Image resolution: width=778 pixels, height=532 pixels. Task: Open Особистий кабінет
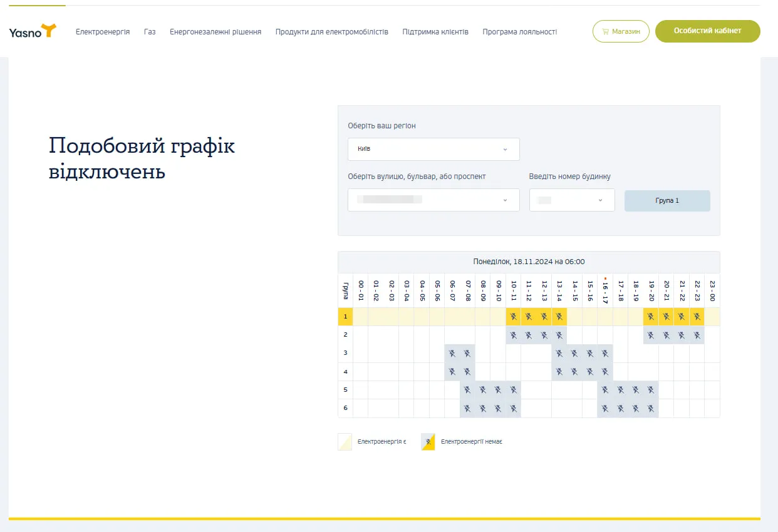(707, 31)
